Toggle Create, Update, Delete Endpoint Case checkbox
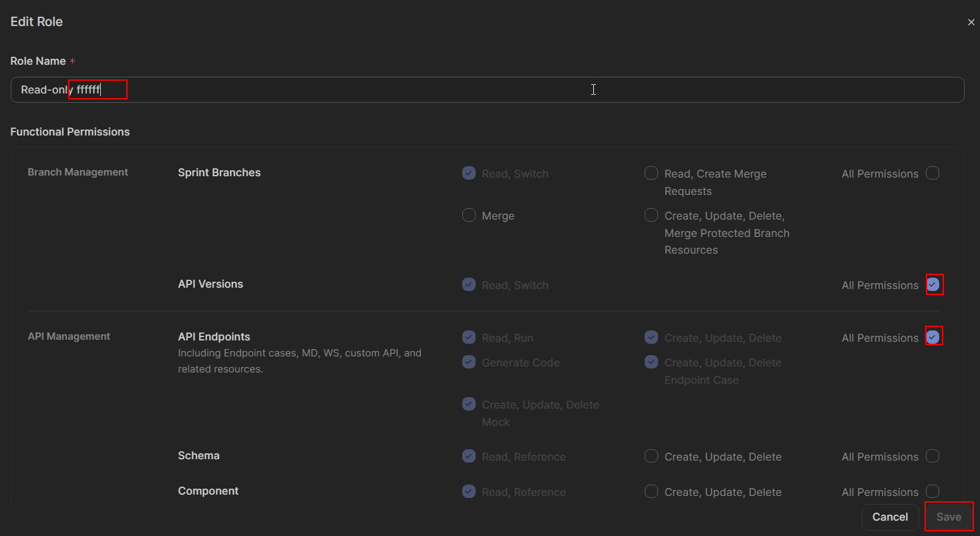980x536 pixels. click(651, 362)
